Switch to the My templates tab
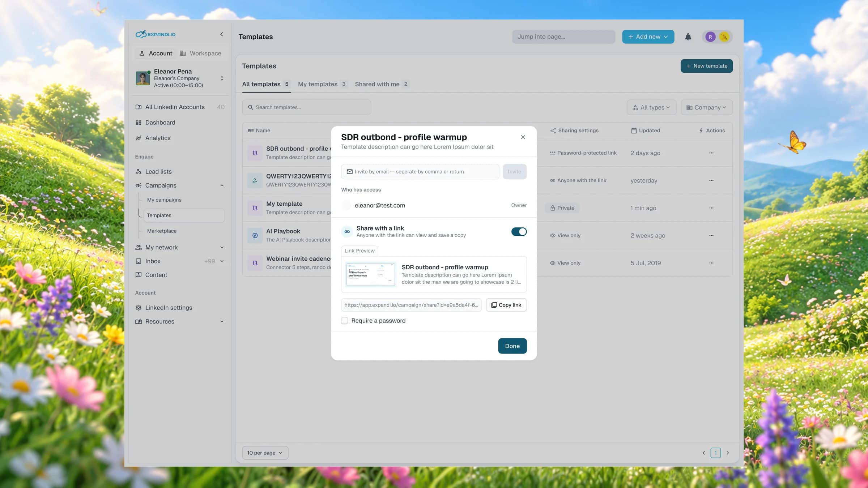 [x=322, y=84]
